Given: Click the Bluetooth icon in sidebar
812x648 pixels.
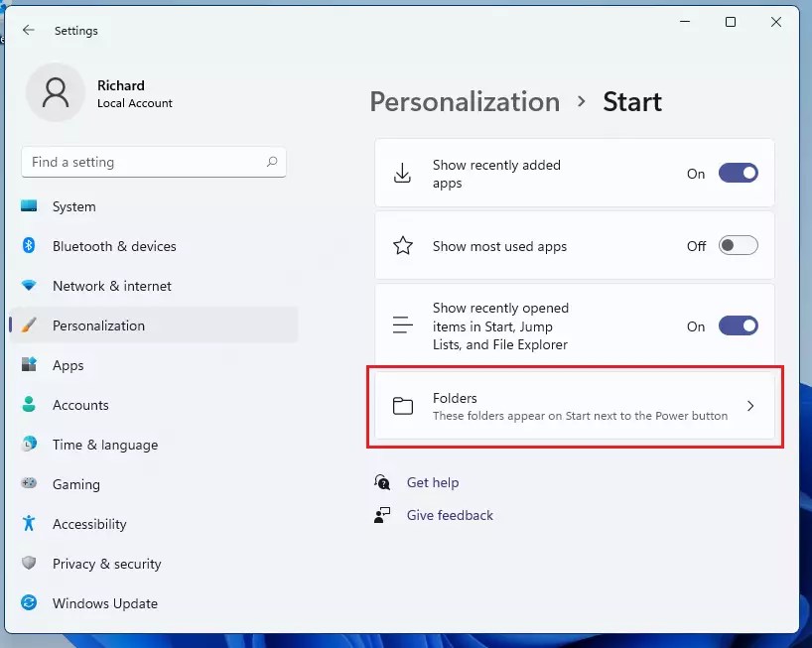Looking at the screenshot, I should click(29, 245).
